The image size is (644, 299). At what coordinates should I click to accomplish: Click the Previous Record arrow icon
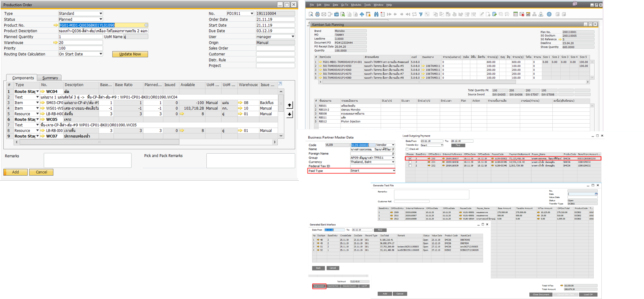coord(395,14)
